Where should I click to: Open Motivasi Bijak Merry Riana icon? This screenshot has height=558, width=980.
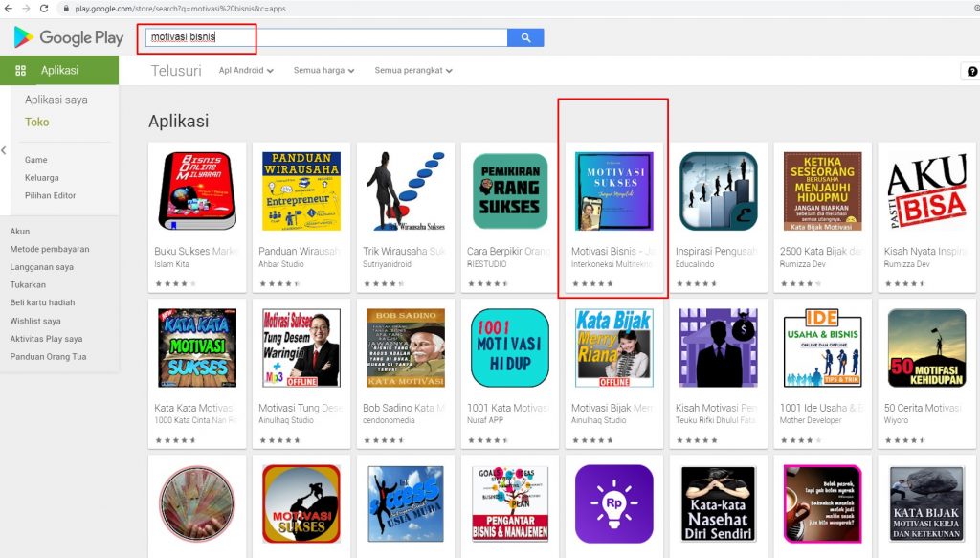coord(613,347)
